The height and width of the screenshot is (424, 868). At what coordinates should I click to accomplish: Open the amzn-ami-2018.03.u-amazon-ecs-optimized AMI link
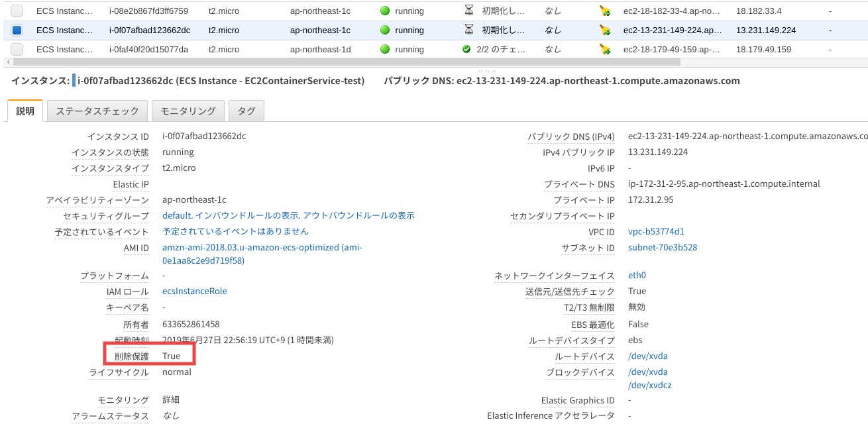click(262, 254)
